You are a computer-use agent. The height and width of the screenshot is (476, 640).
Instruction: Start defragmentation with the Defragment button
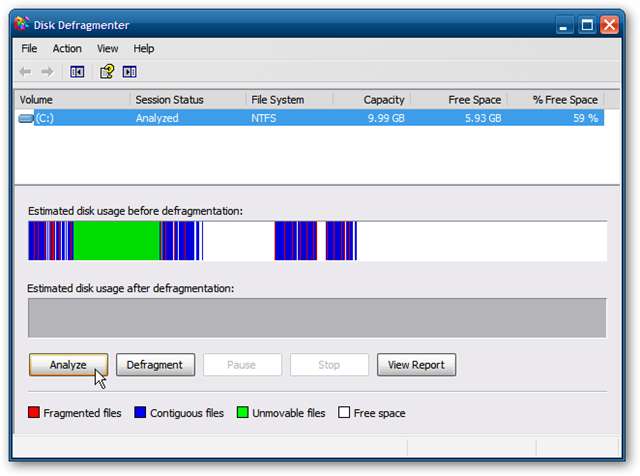pyautogui.click(x=155, y=365)
